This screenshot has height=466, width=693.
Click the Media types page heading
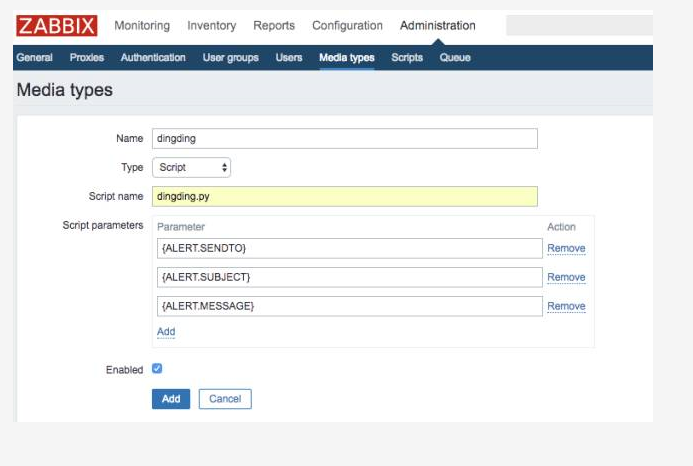click(65, 90)
